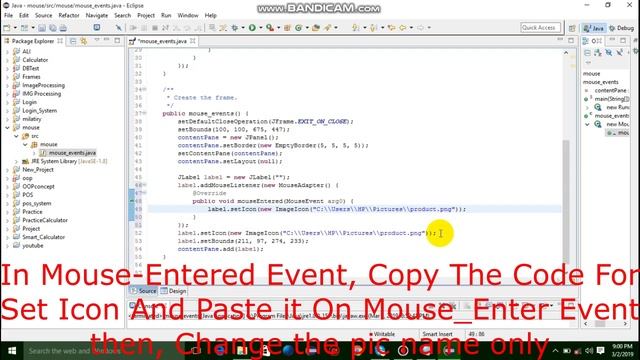Collapse All in Package Explorer

pyautogui.click(x=73, y=41)
